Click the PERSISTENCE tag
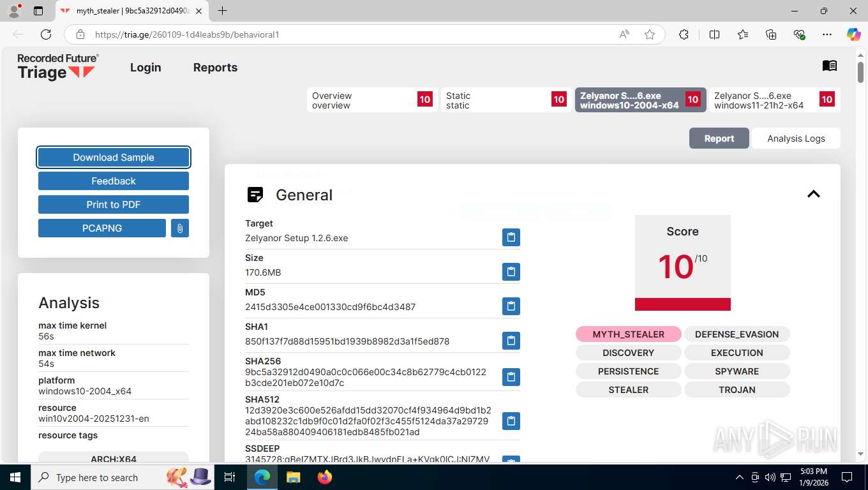This screenshot has width=868, height=490. (x=629, y=371)
